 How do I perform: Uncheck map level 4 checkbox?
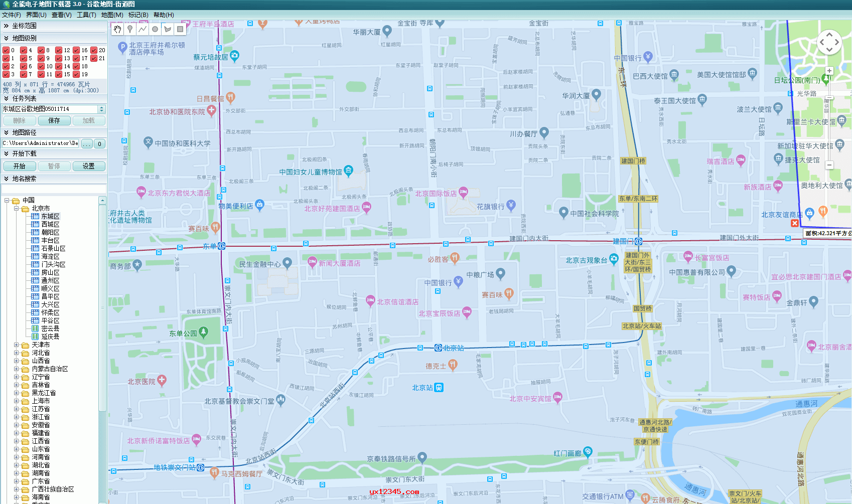click(24, 50)
